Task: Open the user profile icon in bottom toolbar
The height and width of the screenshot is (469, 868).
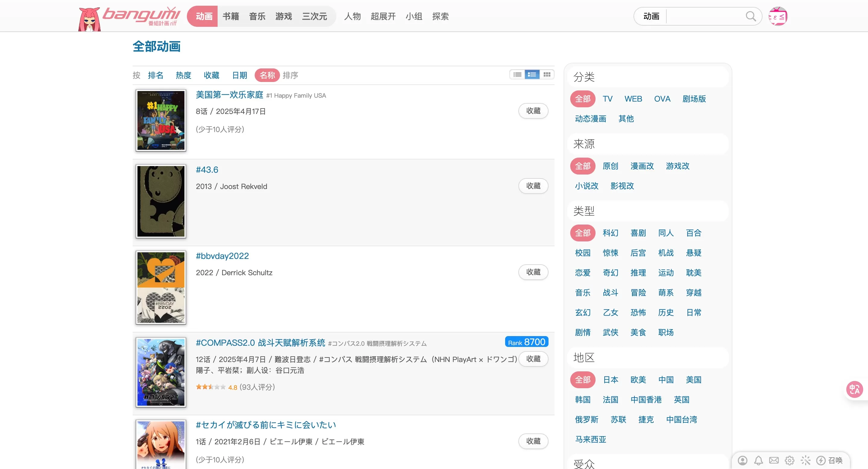Action: pos(743,460)
